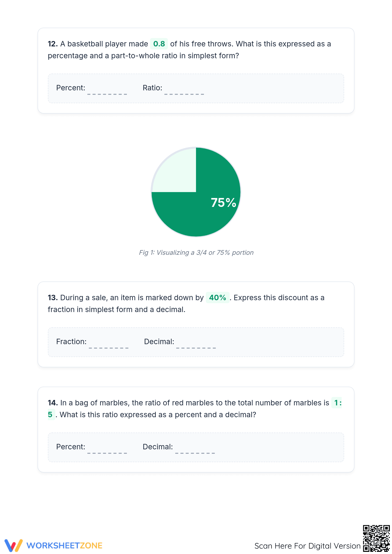Click the highlighted 40% value
Screen dimensions: 392x554
217,298
